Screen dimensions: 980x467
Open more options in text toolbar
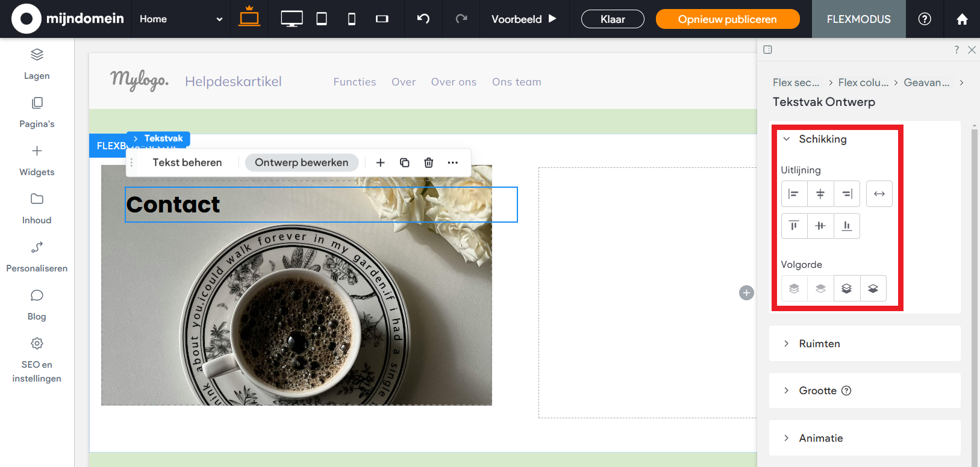(453, 162)
